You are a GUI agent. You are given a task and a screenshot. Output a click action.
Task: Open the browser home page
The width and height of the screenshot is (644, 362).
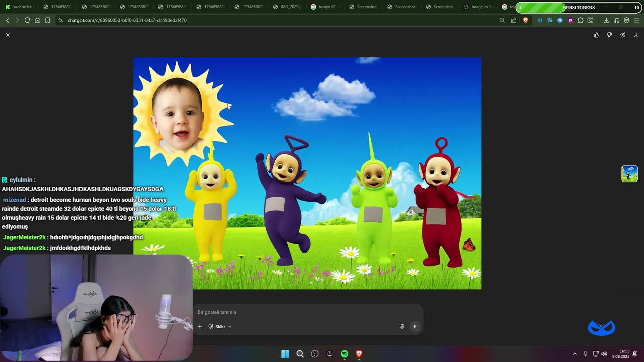click(37, 20)
